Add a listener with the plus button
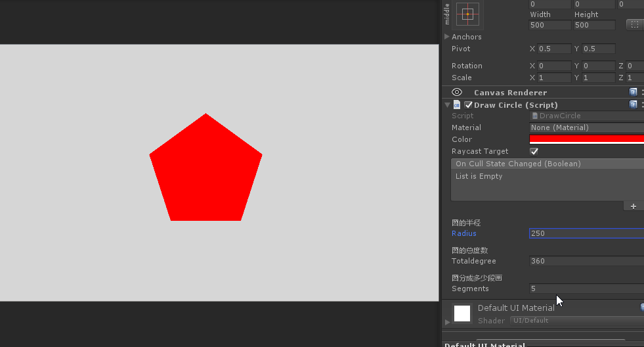644x347 pixels. pyautogui.click(x=633, y=206)
